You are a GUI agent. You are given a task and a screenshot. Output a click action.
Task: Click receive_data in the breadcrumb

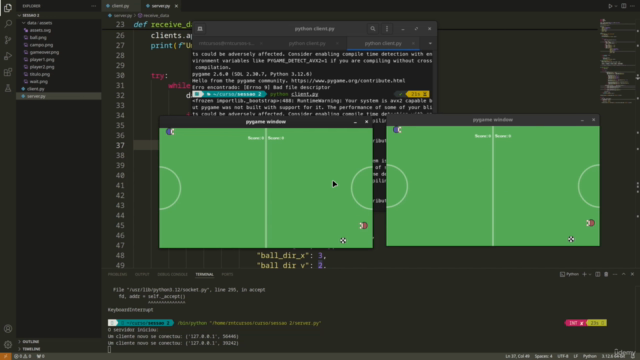coord(156,16)
